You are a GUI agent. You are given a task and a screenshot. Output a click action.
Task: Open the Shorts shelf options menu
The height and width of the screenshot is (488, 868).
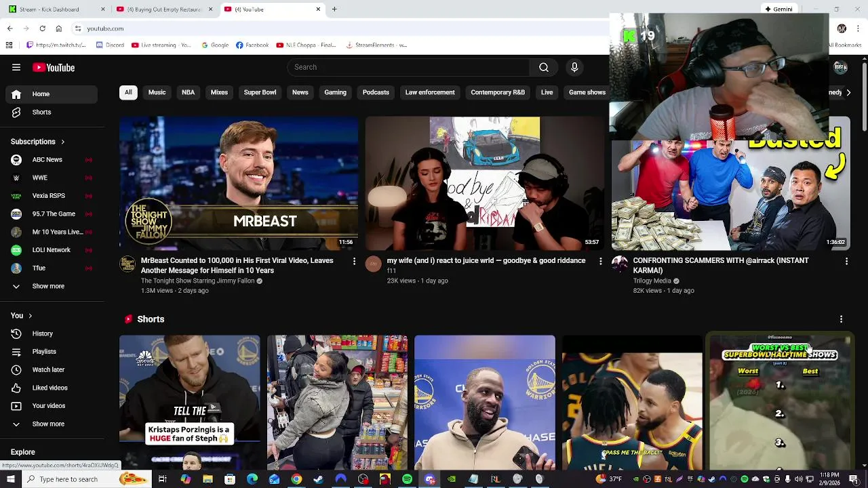(841, 319)
